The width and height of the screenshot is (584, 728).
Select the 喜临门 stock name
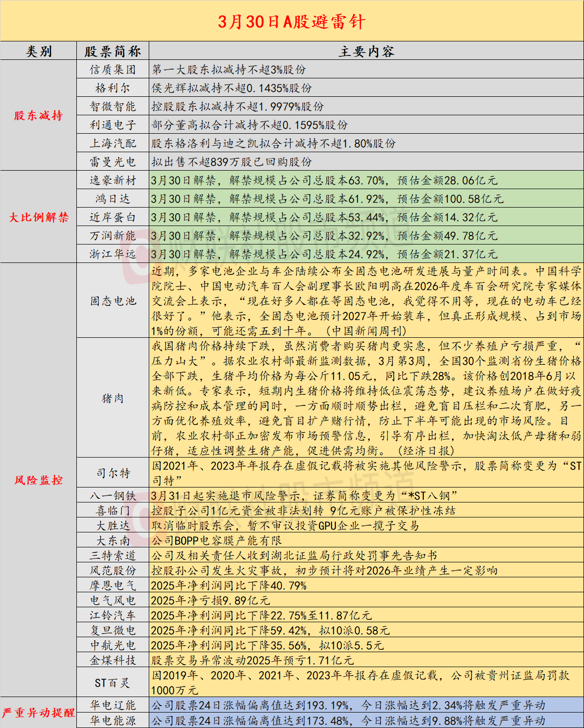tap(113, 510)
